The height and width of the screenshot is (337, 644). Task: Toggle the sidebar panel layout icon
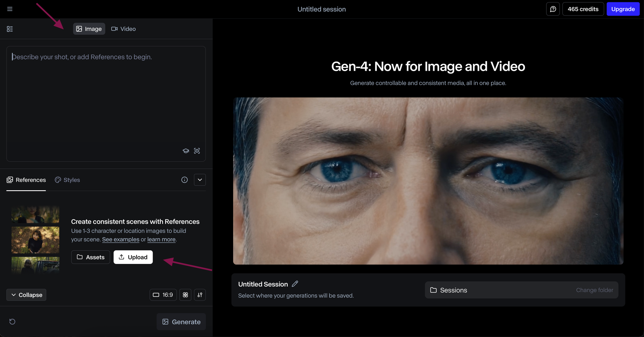(x=10, y=29)
